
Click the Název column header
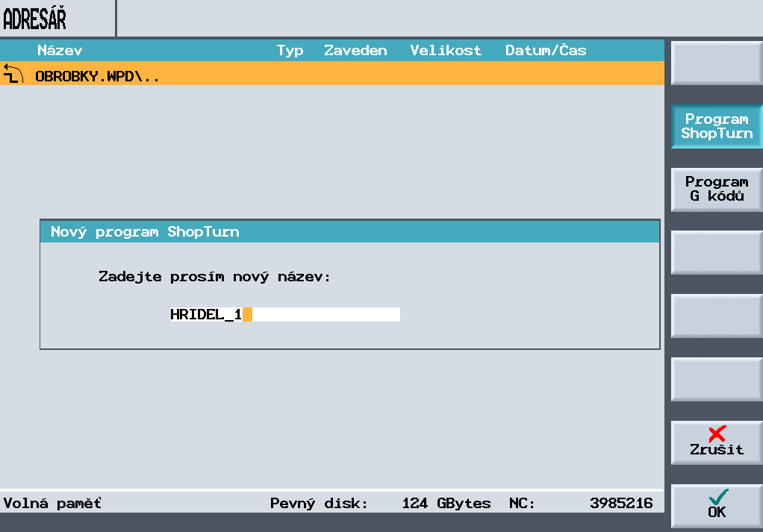tap(60, 51)
